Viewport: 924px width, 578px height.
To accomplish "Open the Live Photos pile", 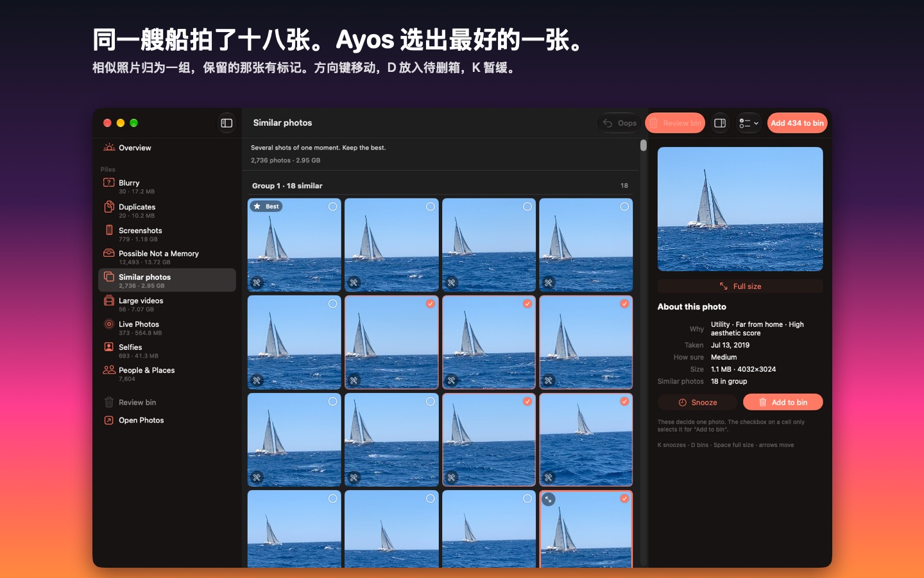I will pyautogui.click(x=167, y=328).
